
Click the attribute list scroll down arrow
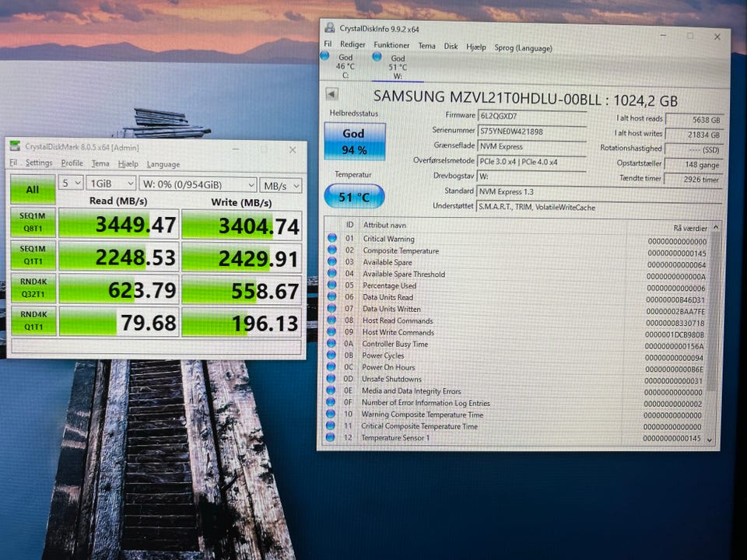pos(710,440)
